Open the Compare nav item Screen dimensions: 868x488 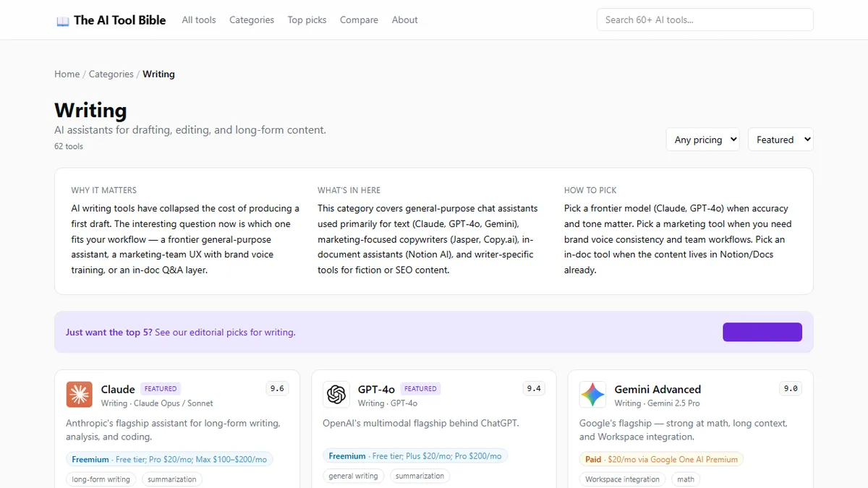pos(359,20)
